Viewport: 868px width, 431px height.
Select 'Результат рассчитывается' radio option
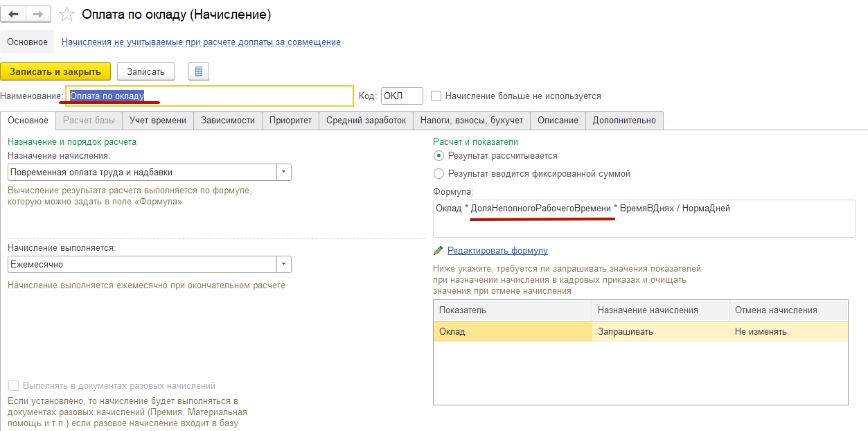tap(439, 156)
